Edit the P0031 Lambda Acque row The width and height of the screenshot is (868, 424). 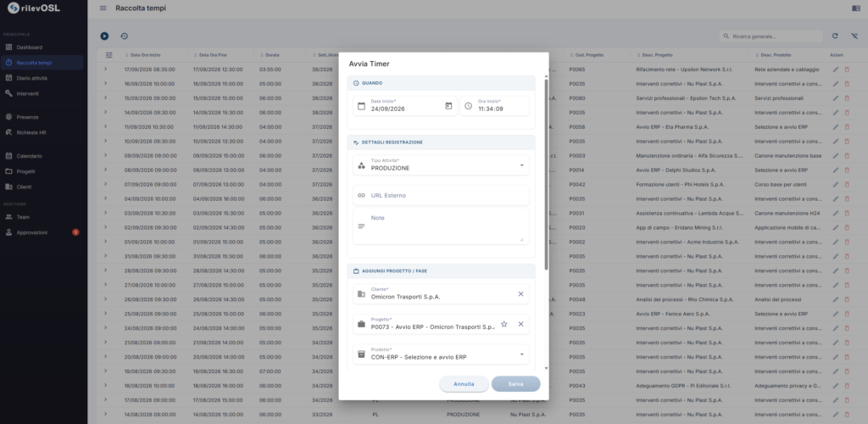836,213
